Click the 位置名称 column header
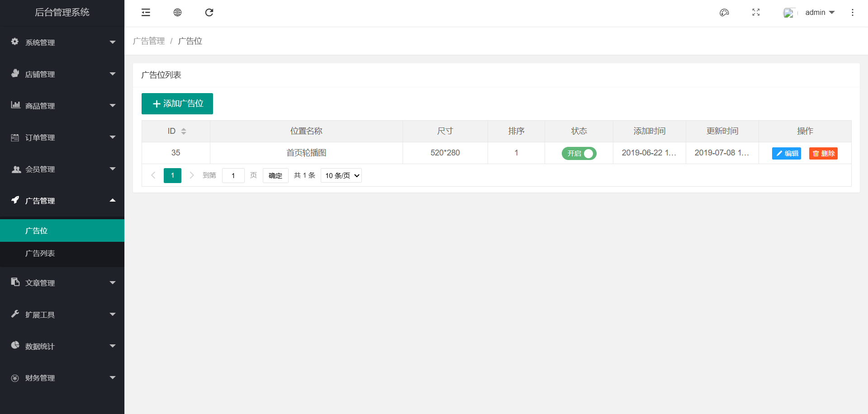This screenshot has height=414, width=868. 306,131
